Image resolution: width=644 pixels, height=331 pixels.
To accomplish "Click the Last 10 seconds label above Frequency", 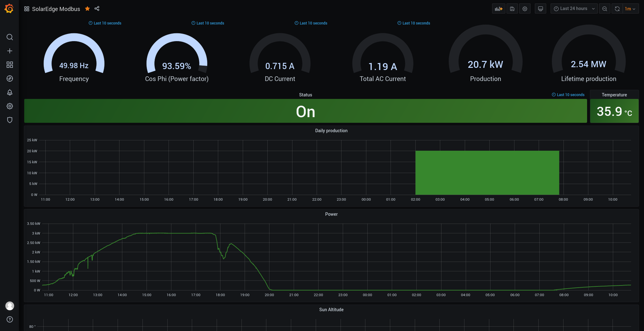I will point(105,23).
